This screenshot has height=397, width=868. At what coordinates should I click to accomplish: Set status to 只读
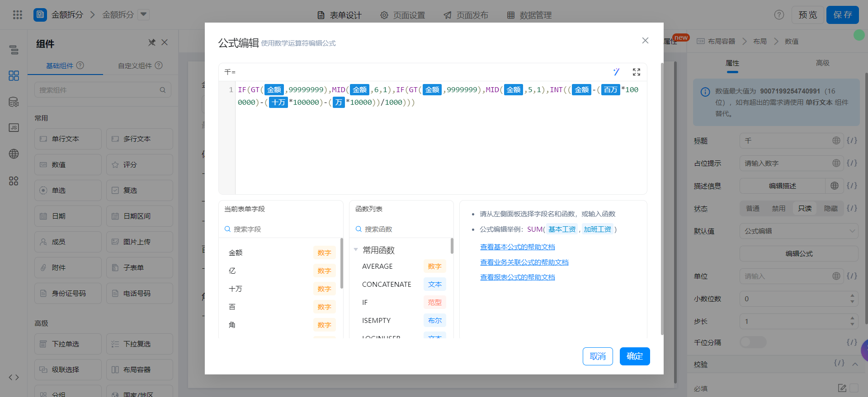[x=805, y=208]
